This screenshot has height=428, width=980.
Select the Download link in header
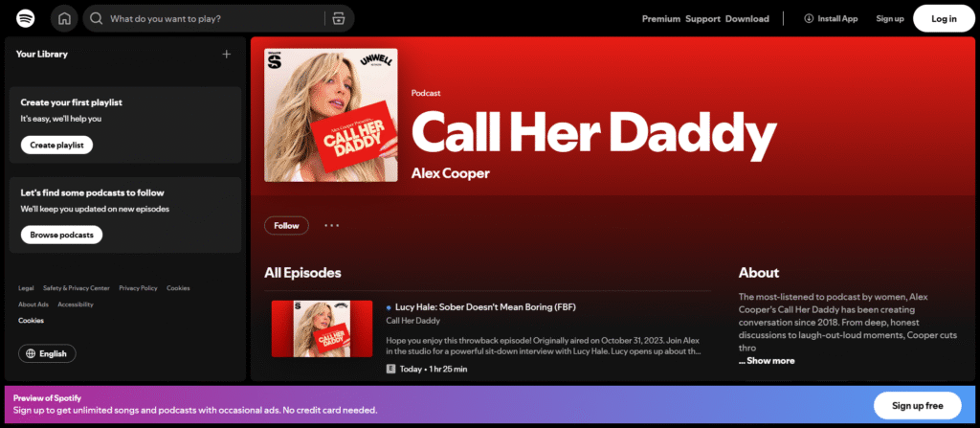[x=746, y=18]
